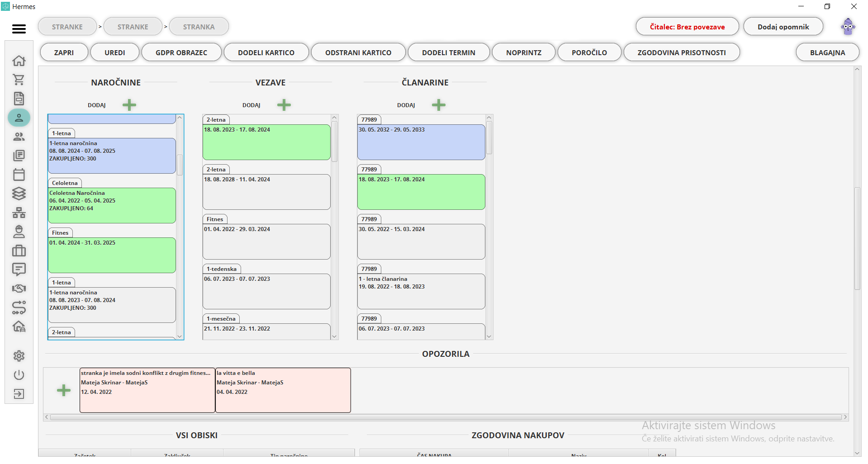Click Naročnine list scroll-down arrow
This screenshot has width=868, height=464.
180,336
